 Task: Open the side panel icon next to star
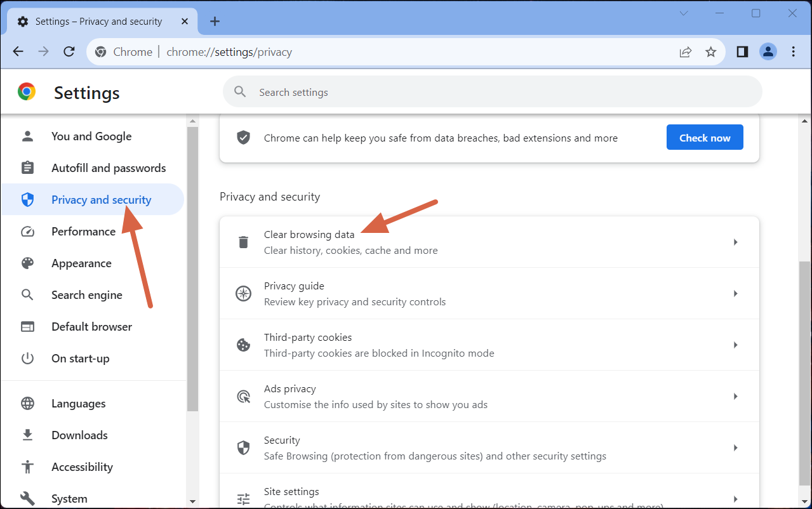click(x=742, y=51)
